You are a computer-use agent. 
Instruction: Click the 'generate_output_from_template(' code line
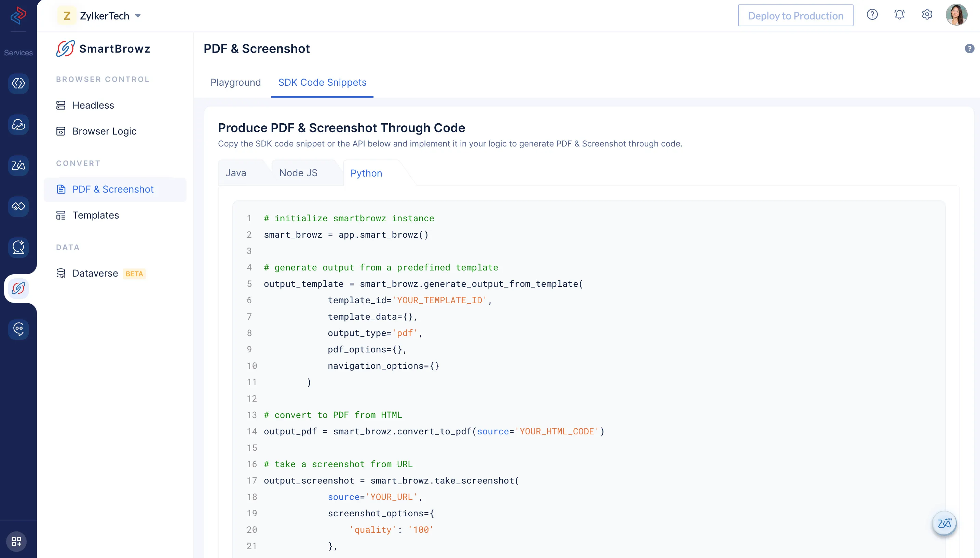[423, 284]
